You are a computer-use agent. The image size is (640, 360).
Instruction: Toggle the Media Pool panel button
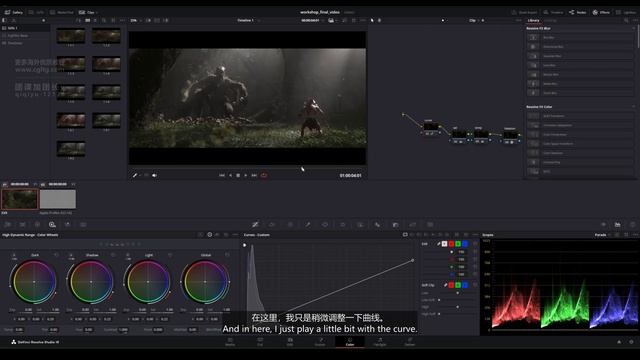pos(62,12)
